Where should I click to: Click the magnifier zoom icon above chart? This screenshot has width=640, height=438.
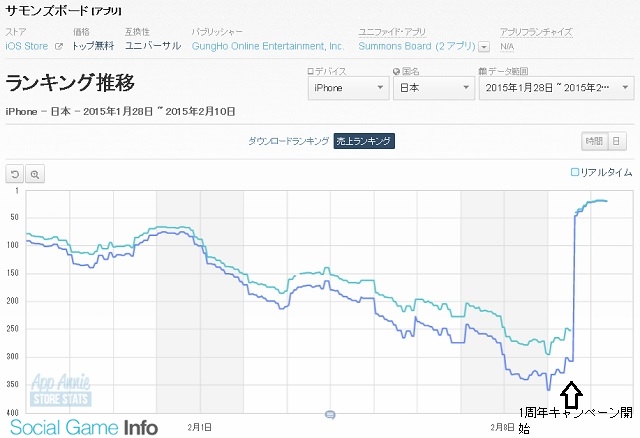point(35,174)
